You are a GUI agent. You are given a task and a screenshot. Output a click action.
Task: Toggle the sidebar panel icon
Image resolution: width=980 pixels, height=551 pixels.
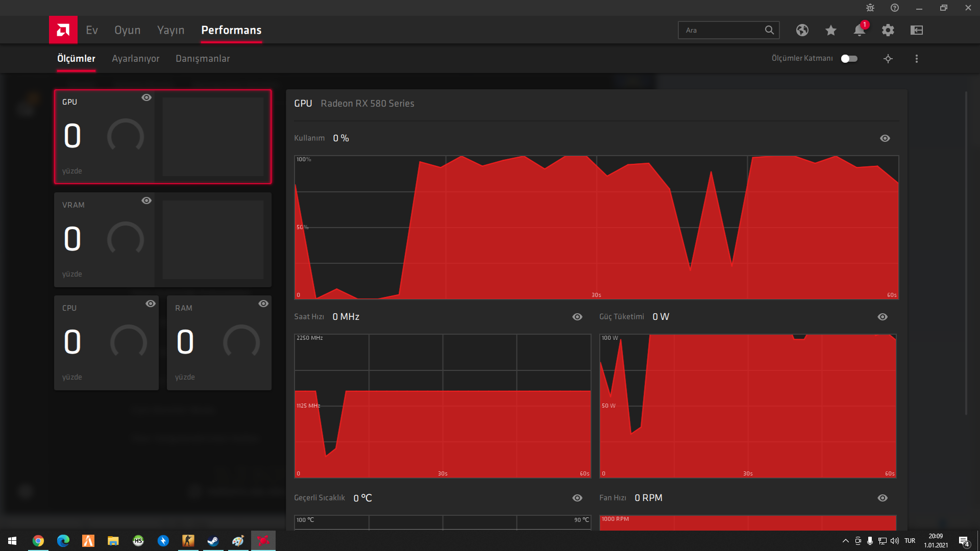[917, 30]
